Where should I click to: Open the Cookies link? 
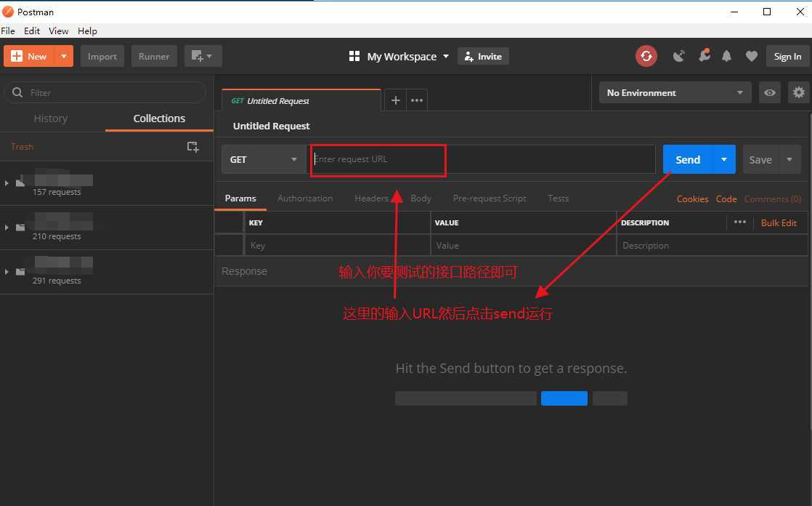click(692, 198)
